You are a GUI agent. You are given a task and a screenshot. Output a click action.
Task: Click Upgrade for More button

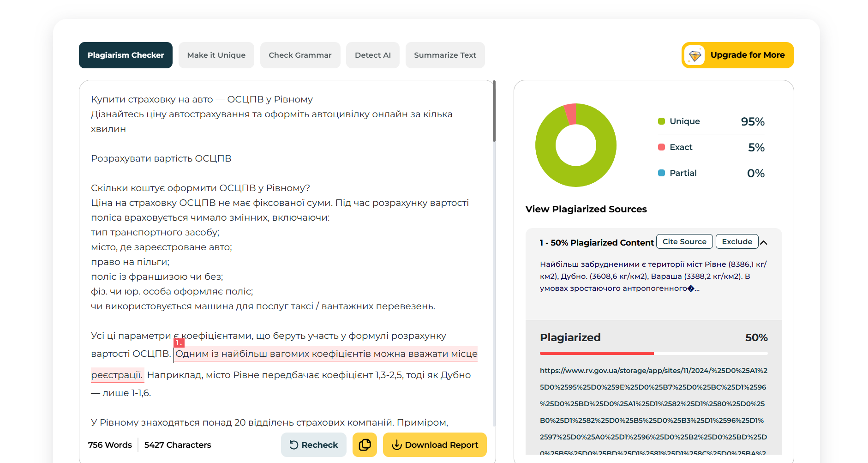click(737, 55)
